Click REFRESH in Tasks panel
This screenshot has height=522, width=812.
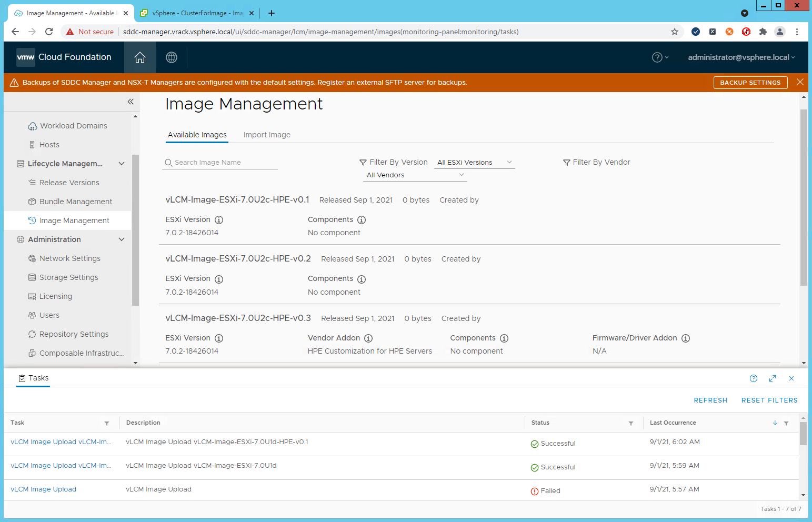click(x=710, y=400)
